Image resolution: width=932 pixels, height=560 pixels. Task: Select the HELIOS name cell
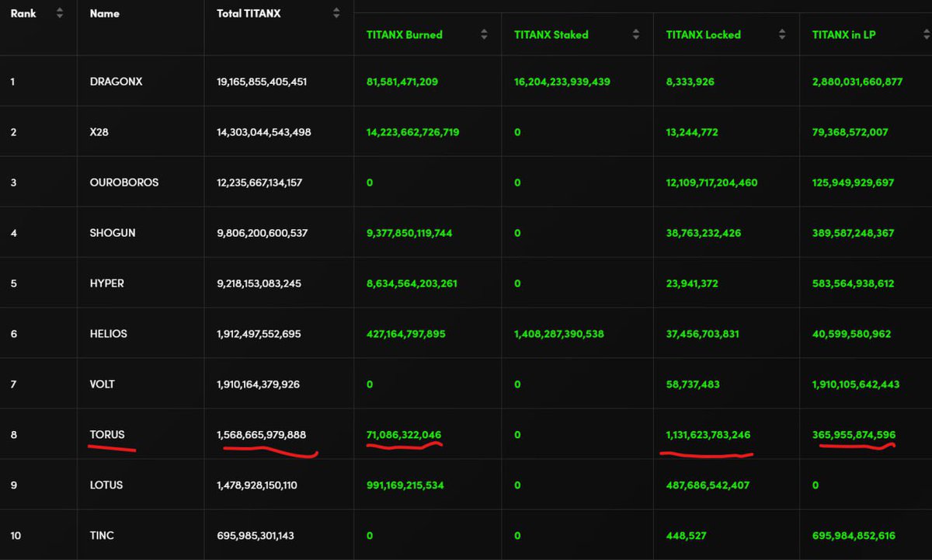click(108, 334)
